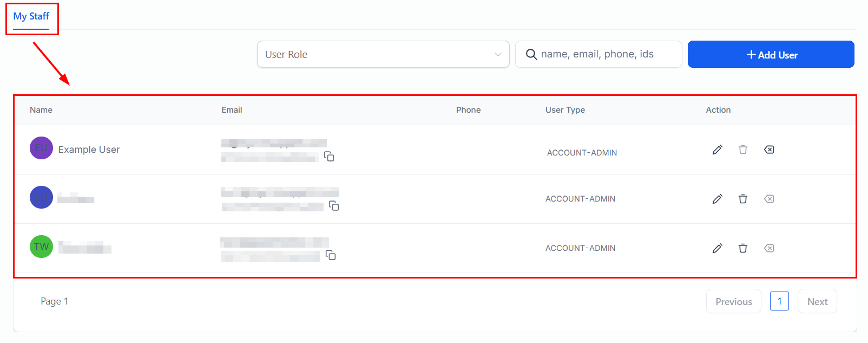Open the My Staff tab

[31, 16]
